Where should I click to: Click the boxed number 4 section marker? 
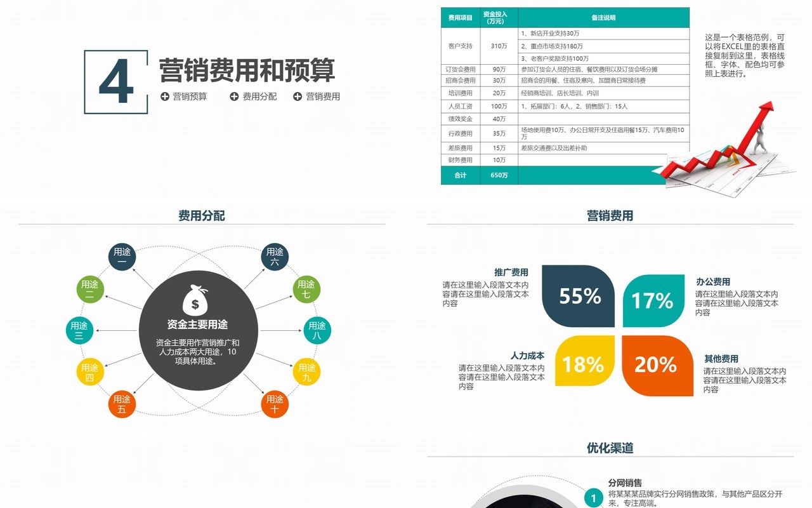(x=116, y=82)
